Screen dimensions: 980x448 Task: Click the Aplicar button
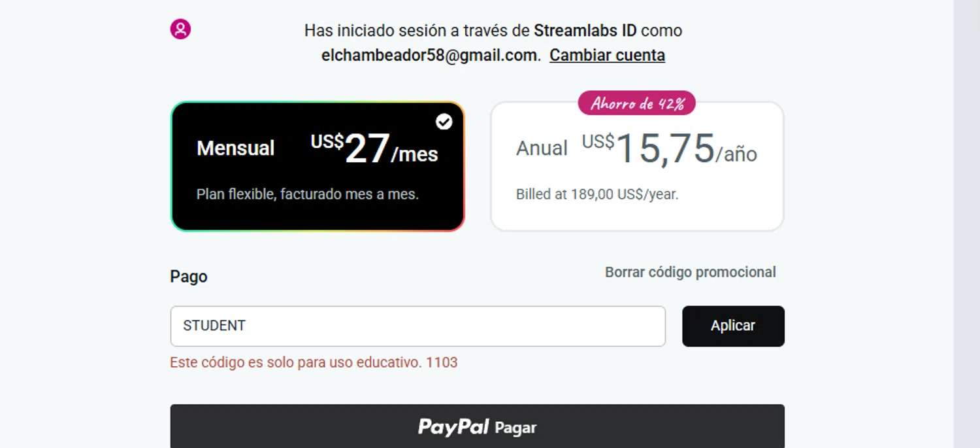point(733,326)
